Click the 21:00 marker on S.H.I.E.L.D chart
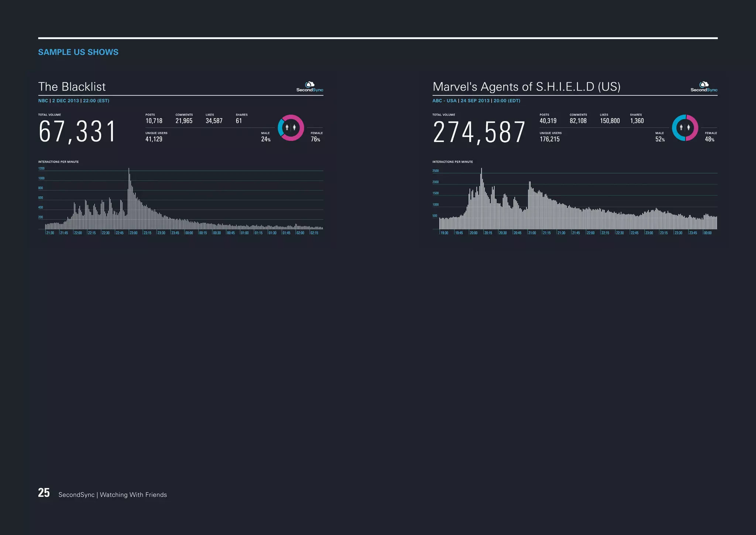This screenshot has width=756, height=535. pyautogui.click(x=532, y=233)
